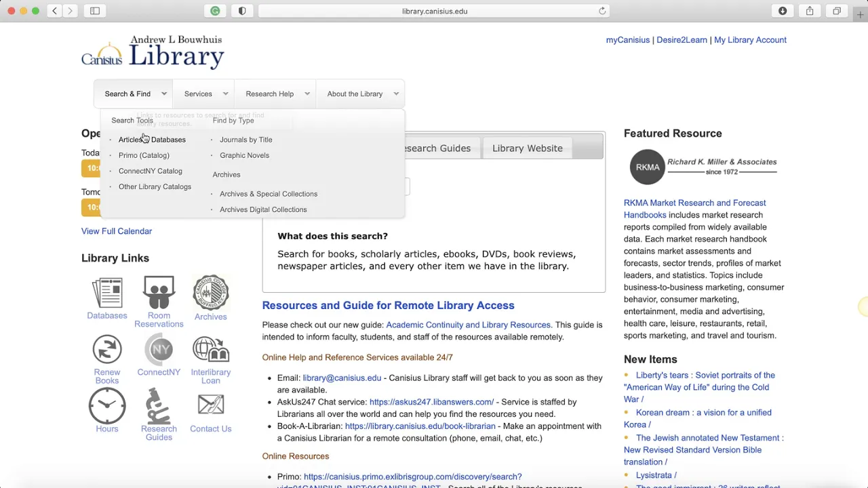
Task: Select Journals by Title in the menu
Action: 245,140
